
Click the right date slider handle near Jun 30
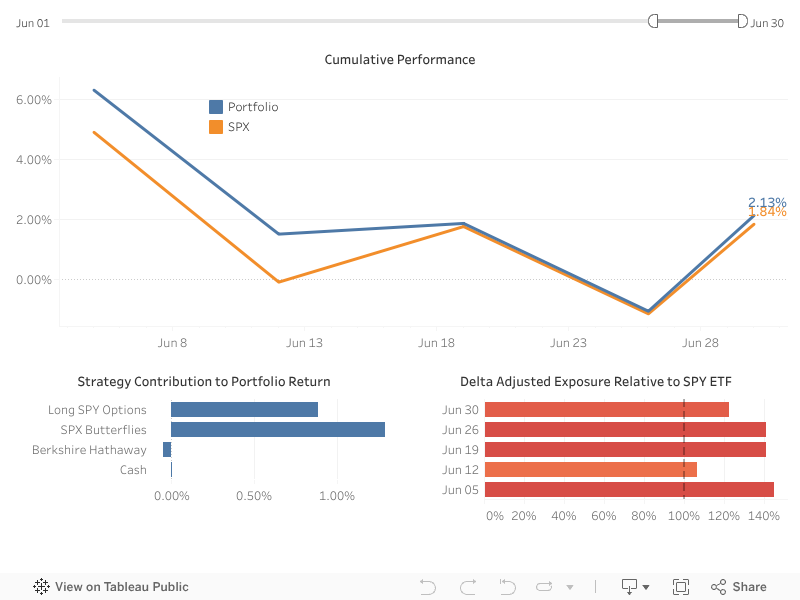[742, 21]
